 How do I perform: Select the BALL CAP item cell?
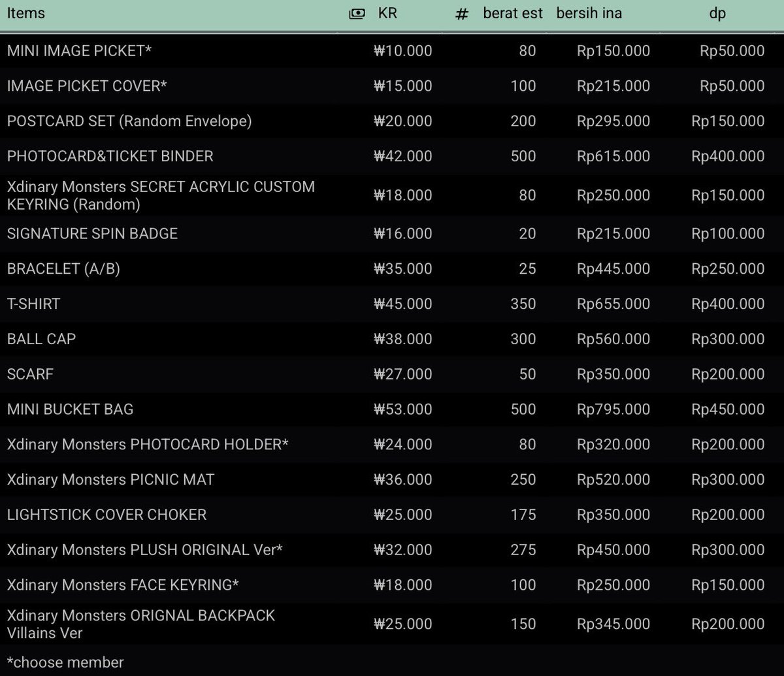pyautogui.click(x=41, y=340)
